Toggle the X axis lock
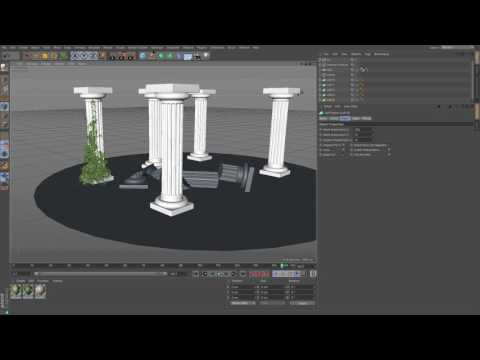 click(x=75, y=56)
